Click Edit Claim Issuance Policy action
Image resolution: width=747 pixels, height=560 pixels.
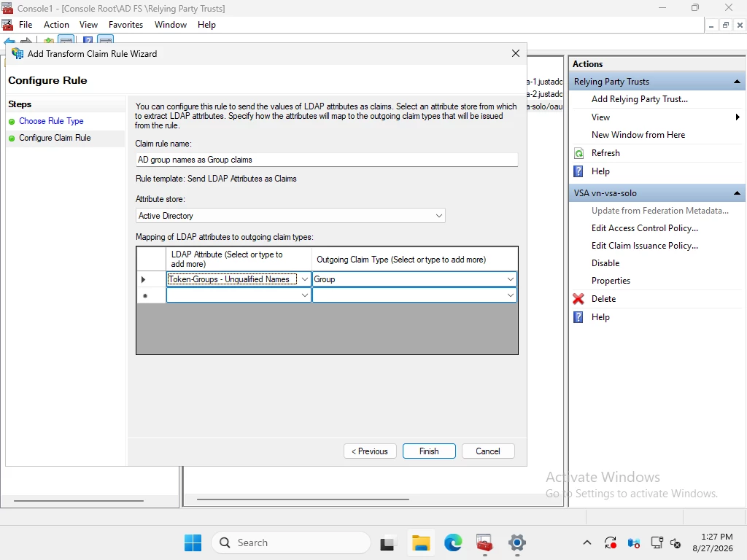pos(645,246)
